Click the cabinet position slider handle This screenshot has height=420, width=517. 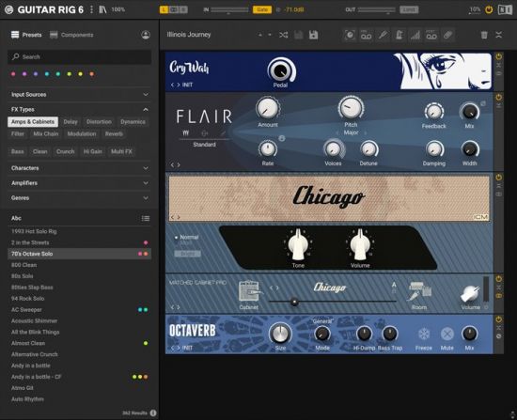coord(294,302)
